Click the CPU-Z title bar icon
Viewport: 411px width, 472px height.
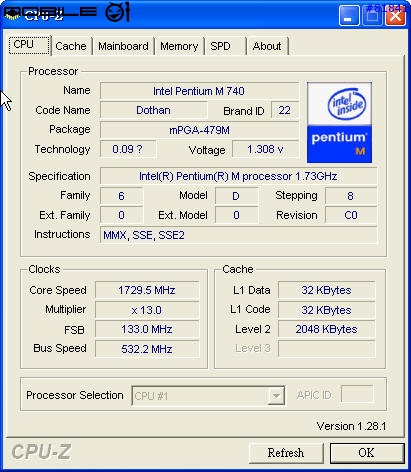(12, 14)
